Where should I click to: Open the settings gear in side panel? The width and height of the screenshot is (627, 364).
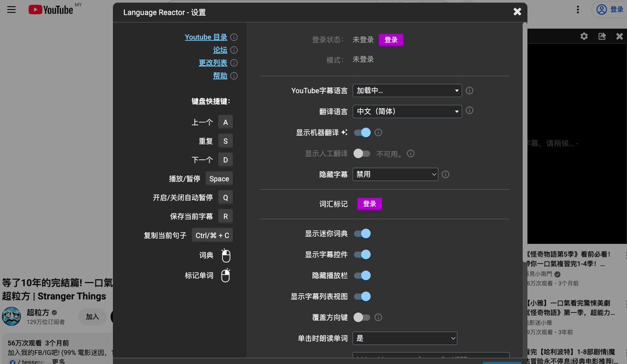[x=584, y=36]
